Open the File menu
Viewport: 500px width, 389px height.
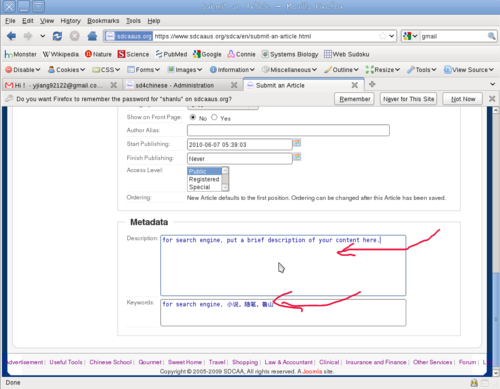pyautogui.click(x=10, y=21)
